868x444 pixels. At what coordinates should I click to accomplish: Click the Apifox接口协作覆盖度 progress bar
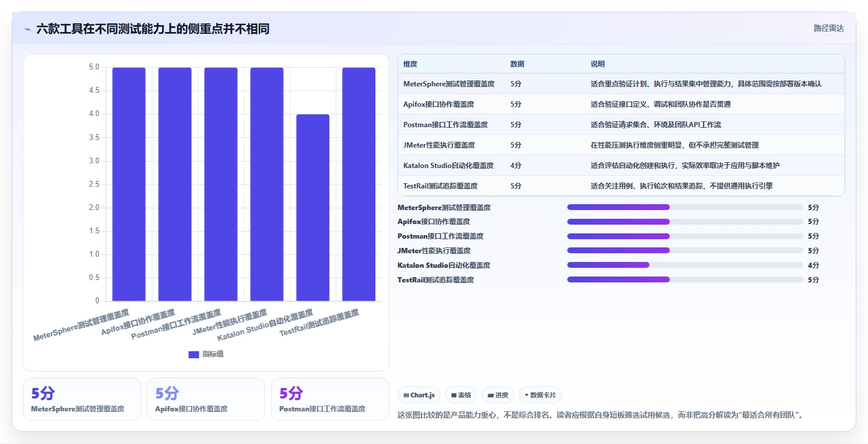(685, 222)
